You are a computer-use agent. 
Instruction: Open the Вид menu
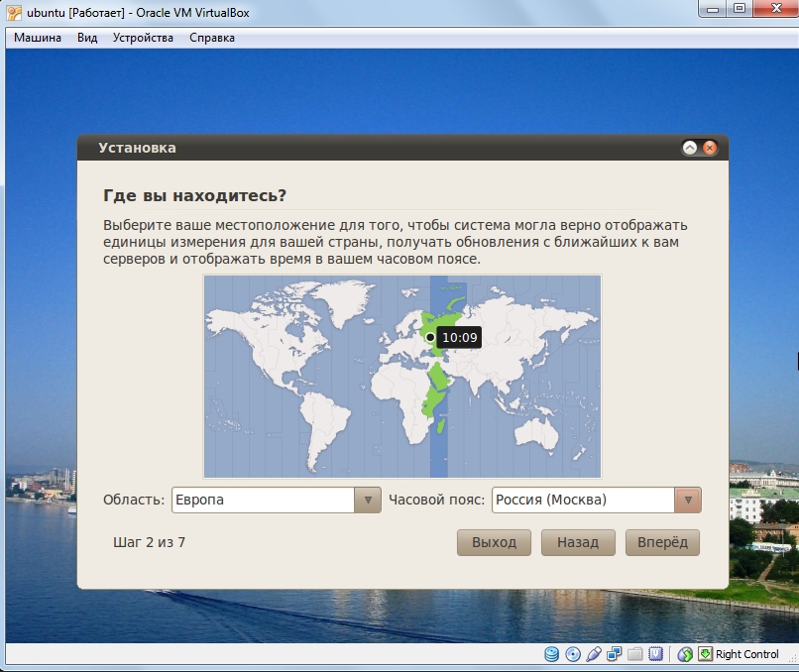click(x=87, y=38)
